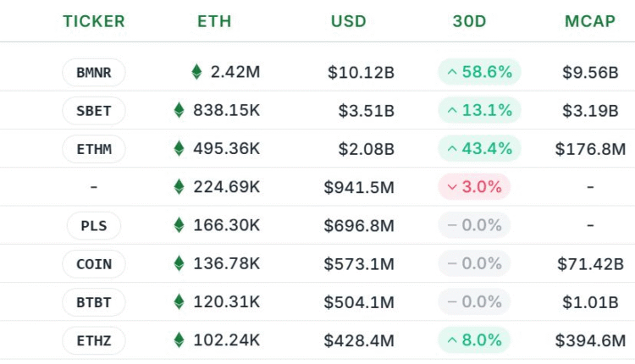Click the Ethereum icon beside 224.69K
The height and width of the screenshot is (364, 635).
click(x=179, y=187)
